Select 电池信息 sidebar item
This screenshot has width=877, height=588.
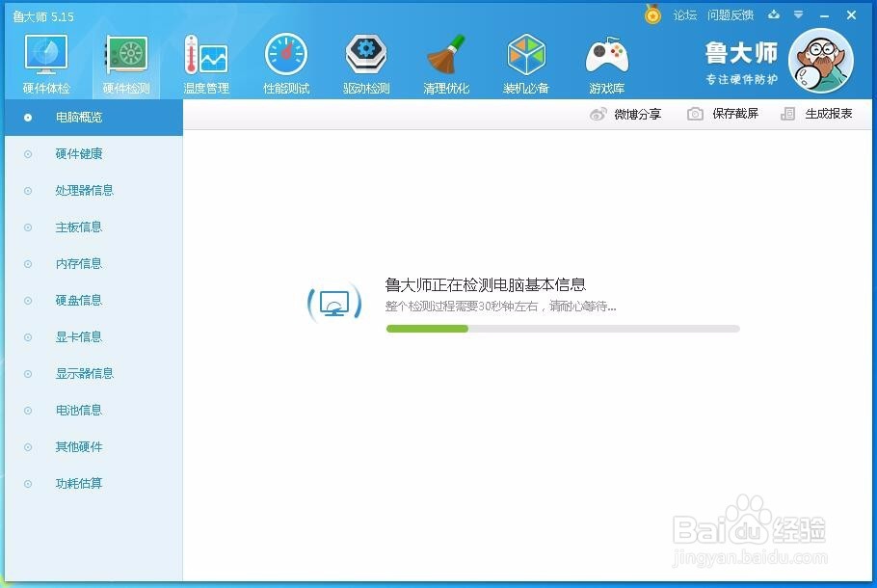coord(93,410)
